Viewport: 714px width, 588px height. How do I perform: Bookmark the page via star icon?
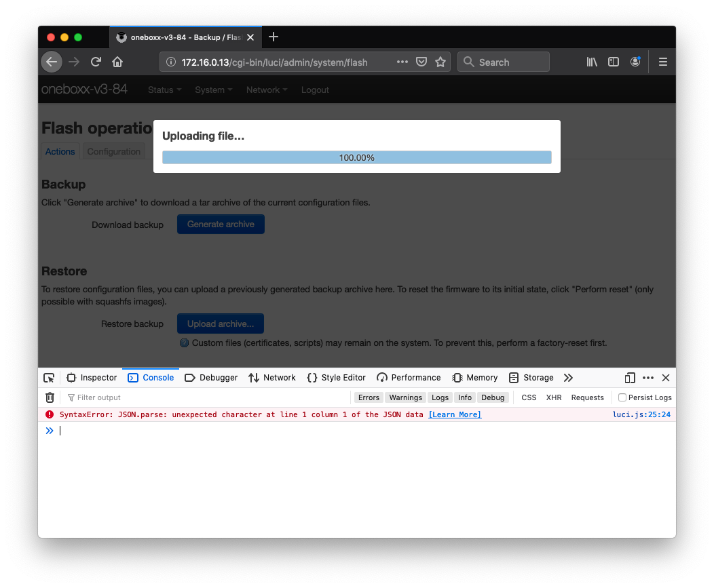[x=440, y=61]
